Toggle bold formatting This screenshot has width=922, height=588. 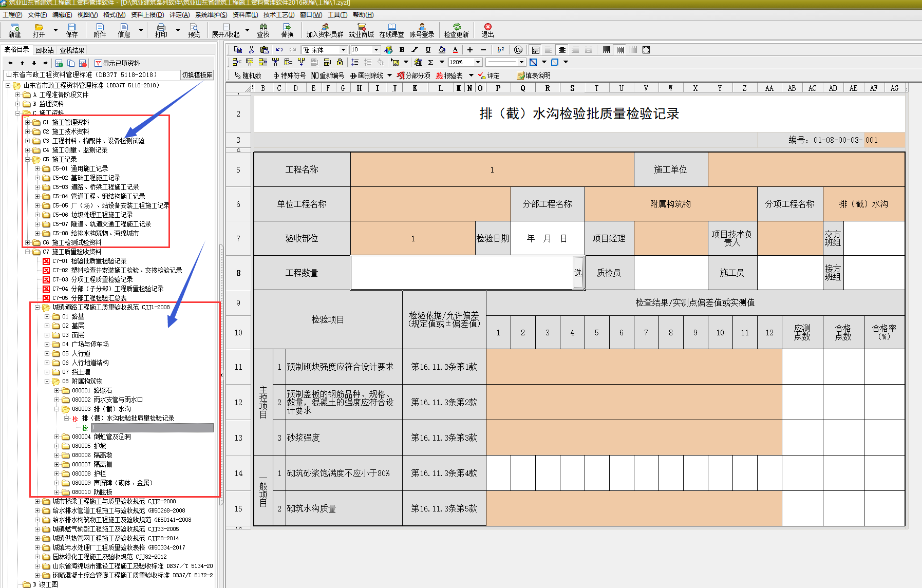click(402, 50)
